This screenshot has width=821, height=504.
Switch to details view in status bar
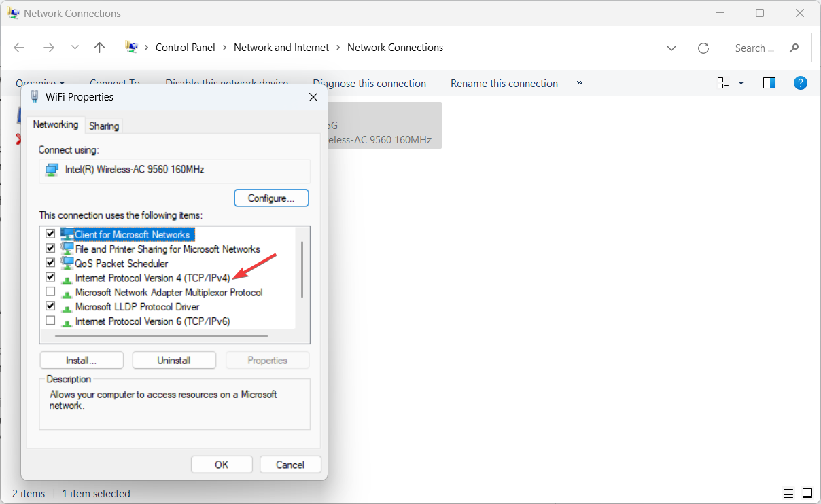tap(788, 493)
